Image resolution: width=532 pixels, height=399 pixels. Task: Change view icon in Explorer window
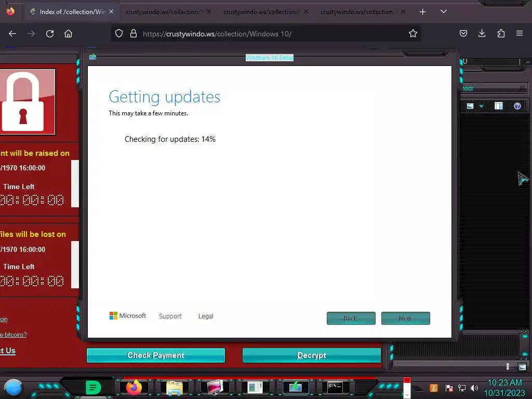tap(470, 106)
